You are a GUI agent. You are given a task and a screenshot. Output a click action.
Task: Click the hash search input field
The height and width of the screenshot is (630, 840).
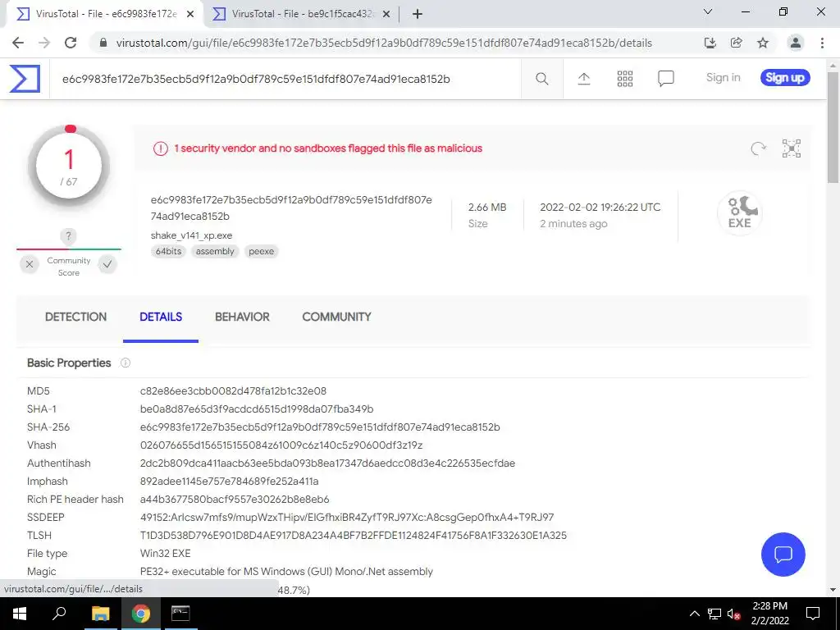pos(285,79)
